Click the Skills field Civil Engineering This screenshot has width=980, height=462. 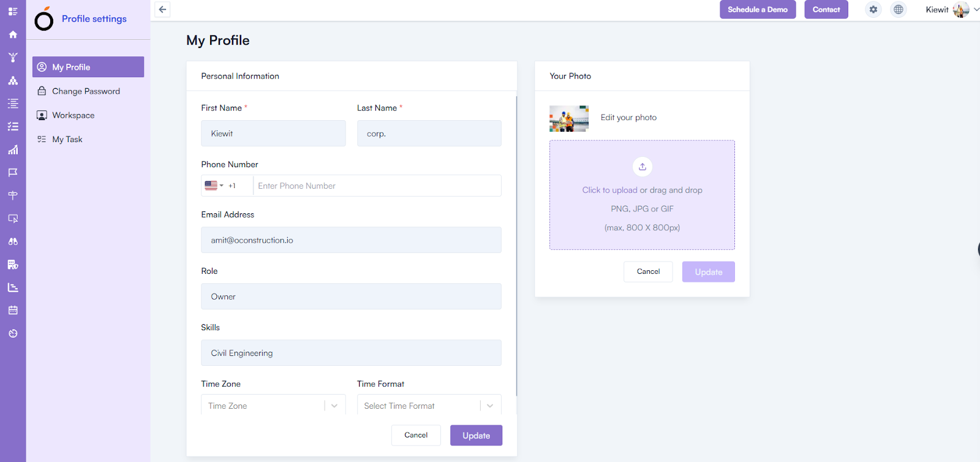351,353
